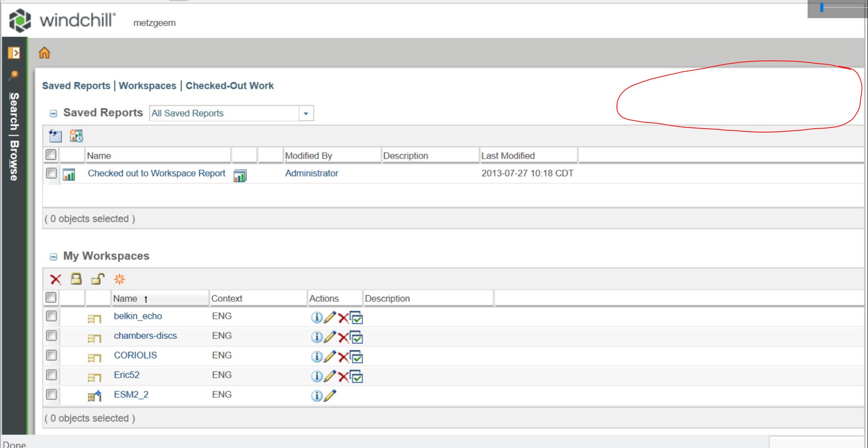The height and width of the screenshot is (448, 868).
Task: Click the schedule report icon in Saved Reports toolbar
Action: (x=76, y=136)
